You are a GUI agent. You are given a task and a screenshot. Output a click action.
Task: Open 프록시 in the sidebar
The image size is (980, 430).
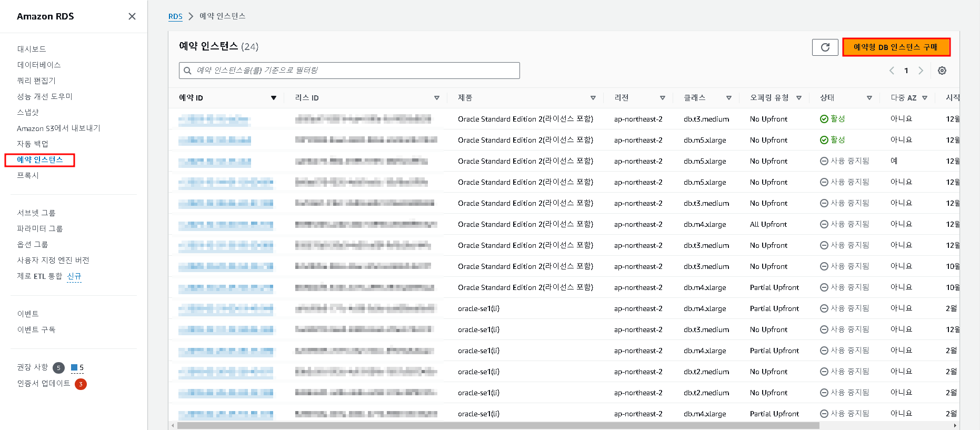(x=28, y=175)
